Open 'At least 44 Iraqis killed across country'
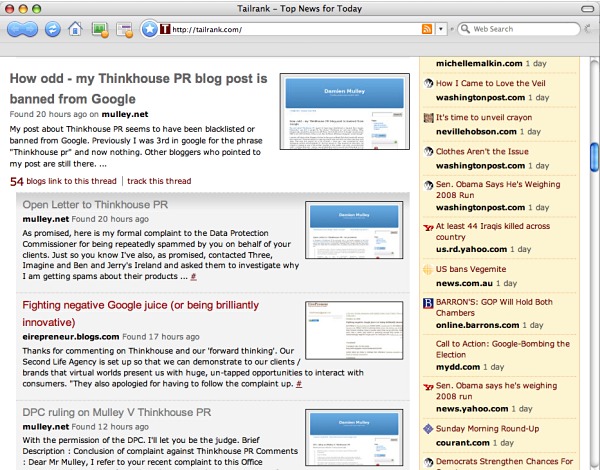Viewport: 600px width, 470px height. (x=493, y=232)
